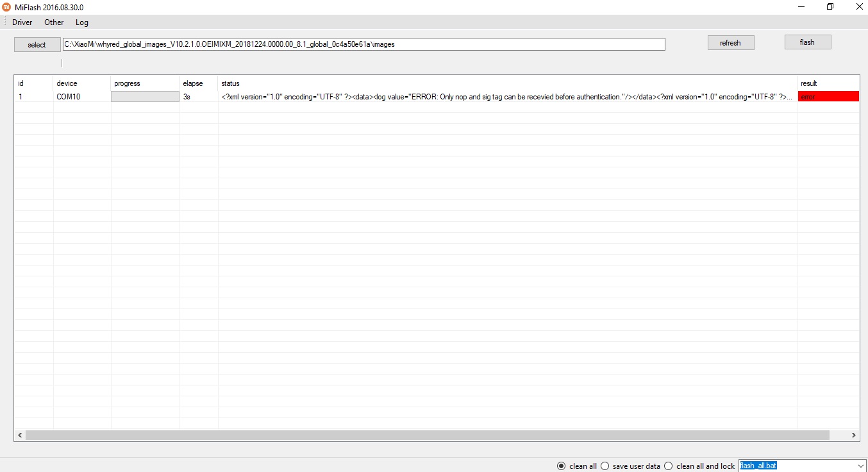Screen dimensions: 868x472
Task: Restore down the MiFlash window
Action: coord(830,6)
